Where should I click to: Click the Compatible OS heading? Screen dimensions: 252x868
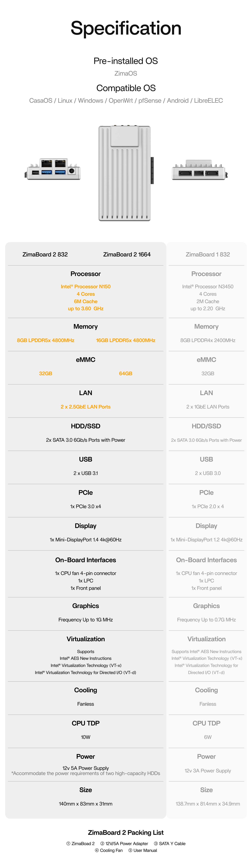pyautogui.click(x=126, y=88)
